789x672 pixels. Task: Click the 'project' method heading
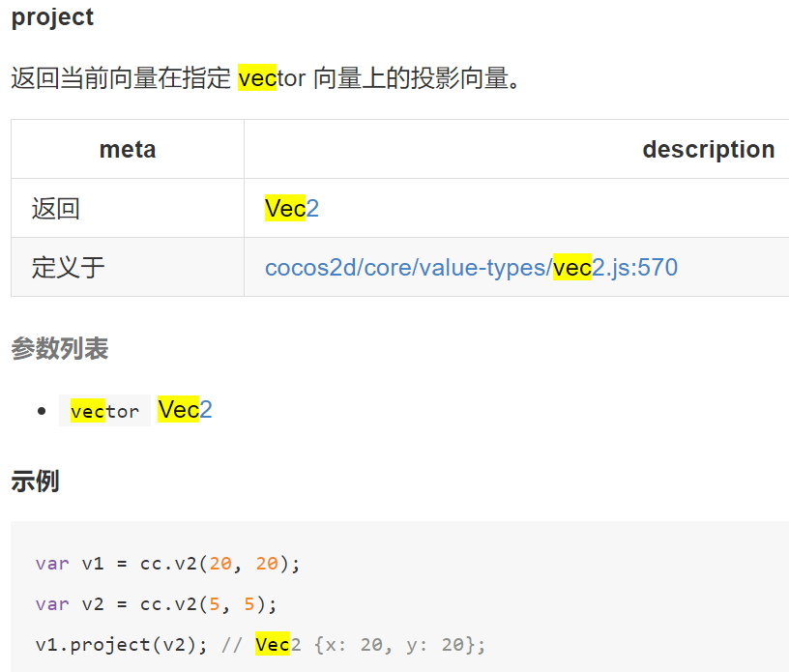click(53, 17)
